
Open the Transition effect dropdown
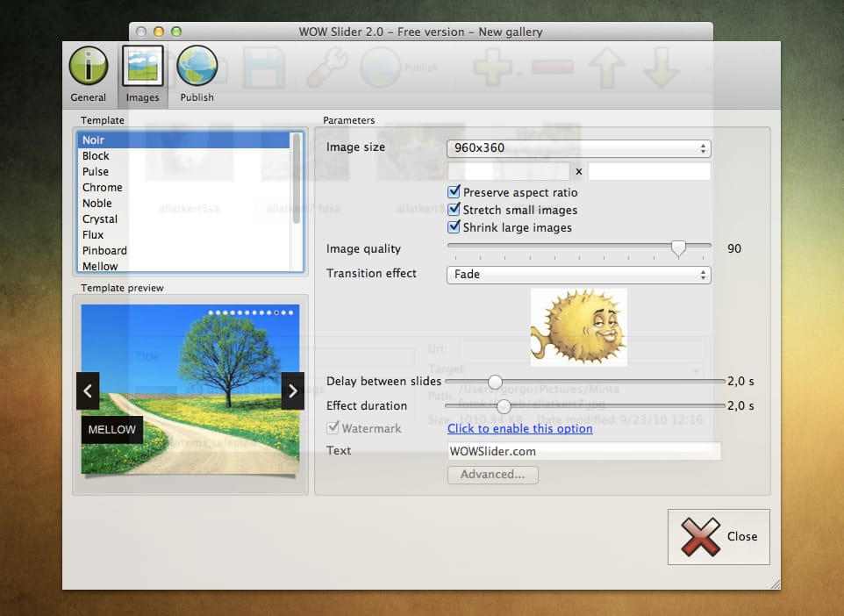coord(579,275)
